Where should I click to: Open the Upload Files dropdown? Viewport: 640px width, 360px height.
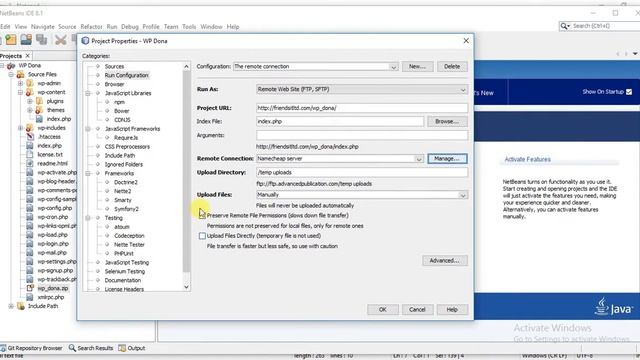[x=463, y=195]
